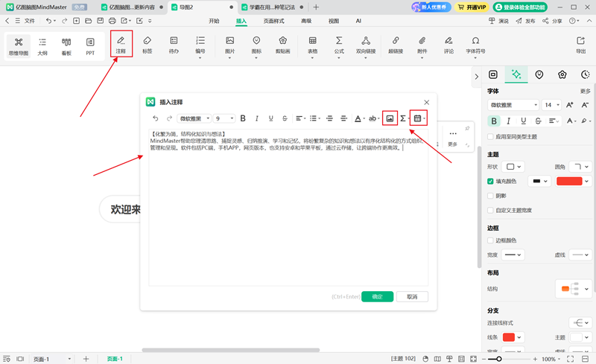596x364 pixels.
Task: Click the 剪贴画 clipart icon
Action: pos(283,45)
